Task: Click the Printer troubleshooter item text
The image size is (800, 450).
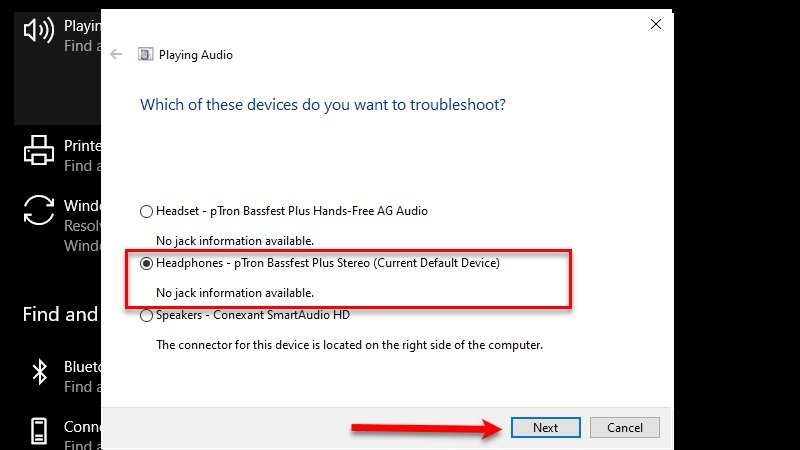Action: [x=82, y=146]
